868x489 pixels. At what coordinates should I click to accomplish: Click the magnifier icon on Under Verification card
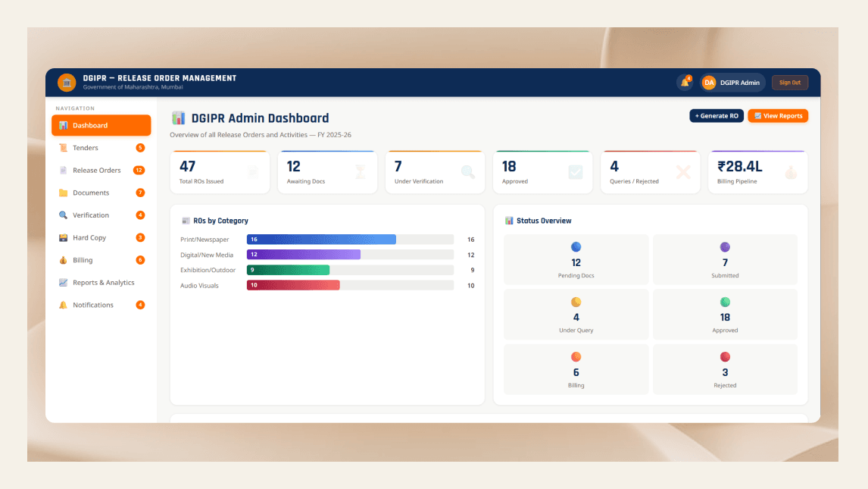click(x=468, y=172)
